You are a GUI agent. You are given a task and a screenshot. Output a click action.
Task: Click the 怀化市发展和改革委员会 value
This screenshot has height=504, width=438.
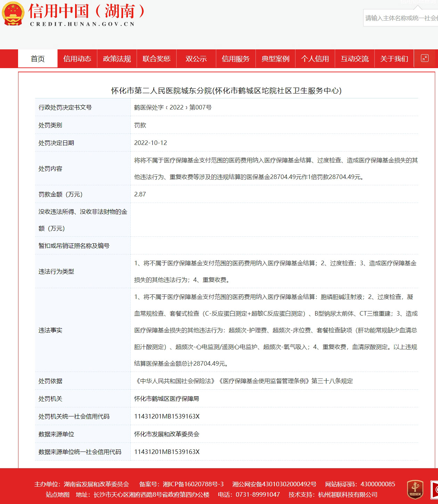(167, 434)
